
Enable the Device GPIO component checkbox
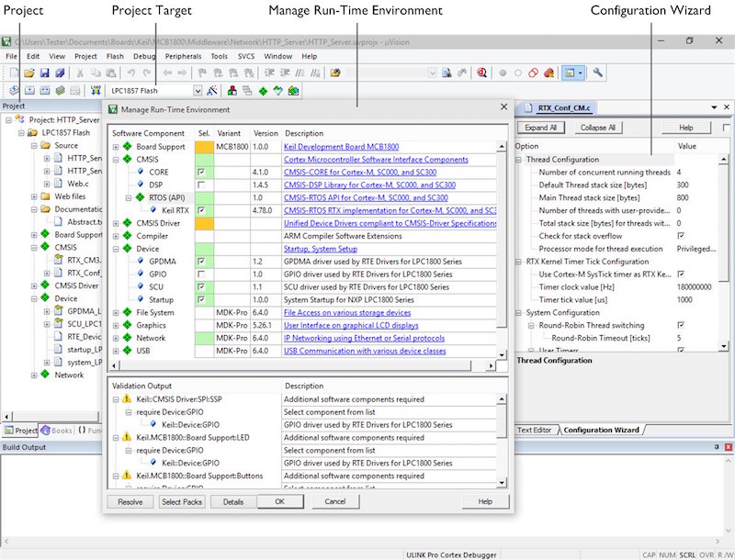pos(200,274)
